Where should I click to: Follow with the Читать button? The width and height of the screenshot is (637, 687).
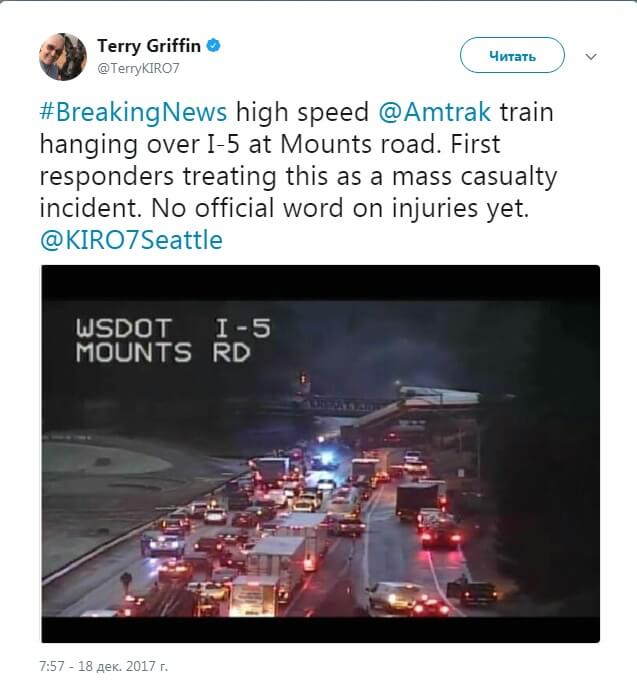point(512,55)
